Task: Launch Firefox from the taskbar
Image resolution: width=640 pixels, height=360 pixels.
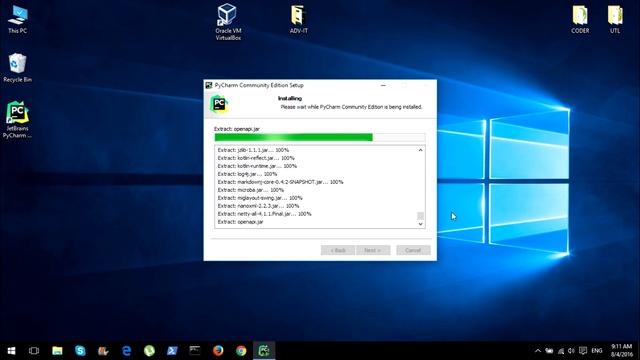Action: 218,351
